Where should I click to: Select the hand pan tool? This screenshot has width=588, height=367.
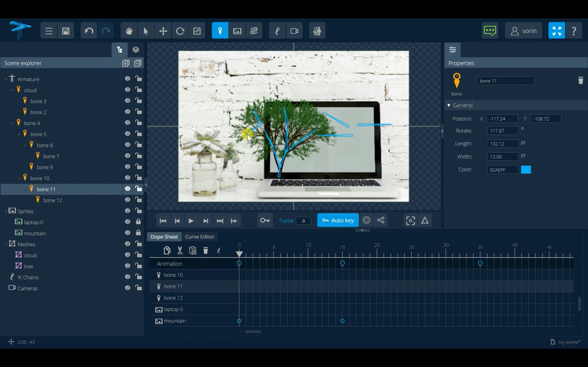point(129,31)
